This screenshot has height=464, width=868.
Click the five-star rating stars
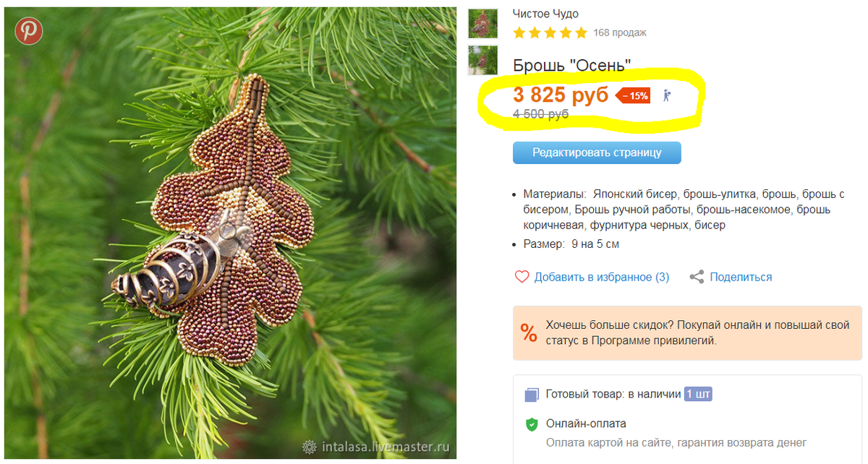coord(550,33)
